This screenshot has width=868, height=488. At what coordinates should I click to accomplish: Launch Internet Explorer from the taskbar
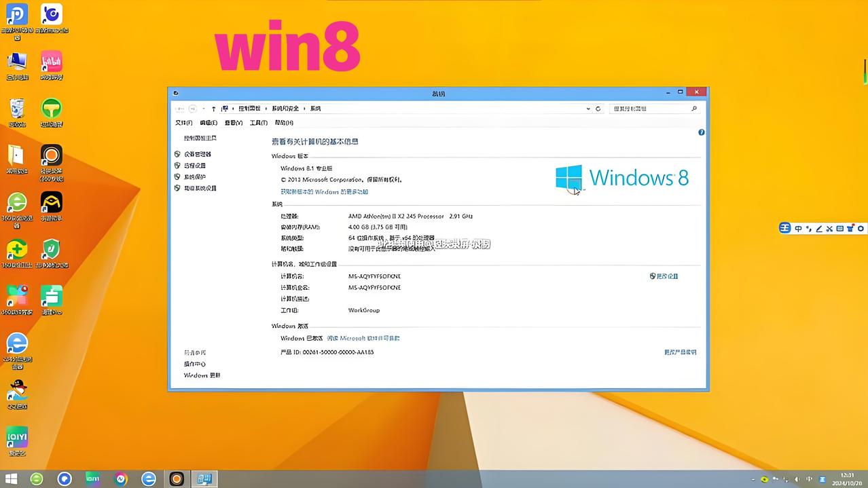coord(148,478)
